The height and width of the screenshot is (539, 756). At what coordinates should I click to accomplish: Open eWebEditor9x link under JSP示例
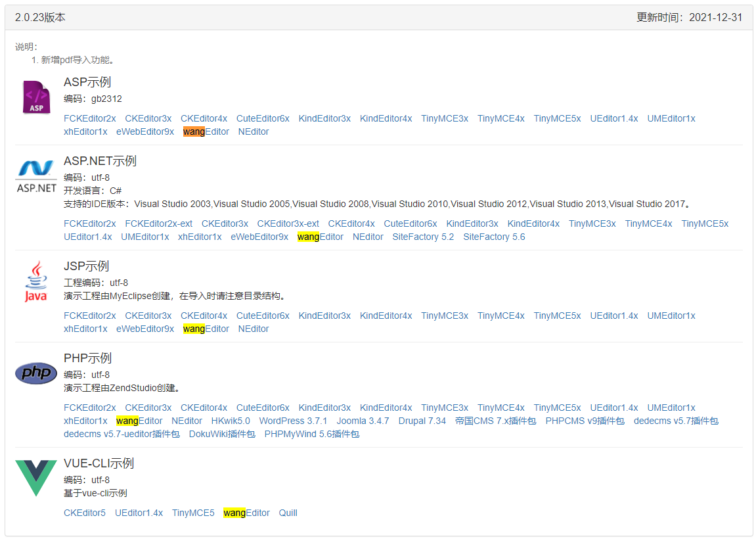[x=145, y=329]
